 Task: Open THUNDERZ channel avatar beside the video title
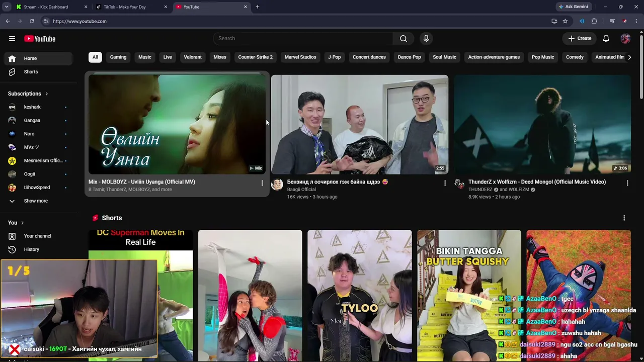tap(460, 185)
